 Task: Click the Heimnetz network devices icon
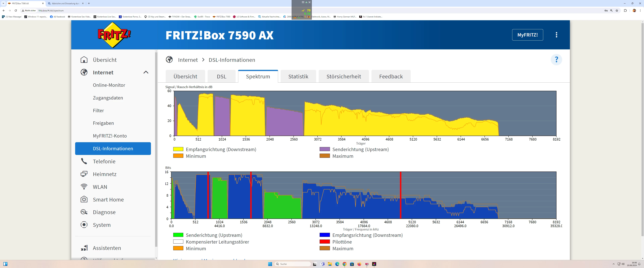[84, 174]
